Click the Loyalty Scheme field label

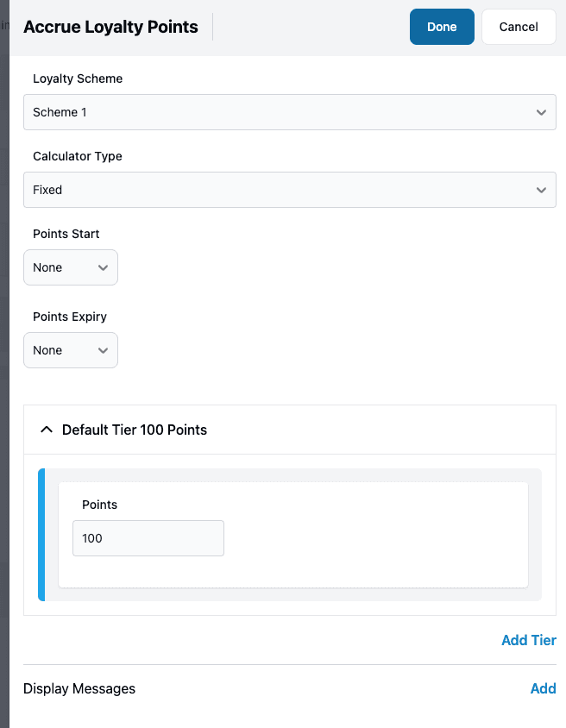[x=78, y=78]
